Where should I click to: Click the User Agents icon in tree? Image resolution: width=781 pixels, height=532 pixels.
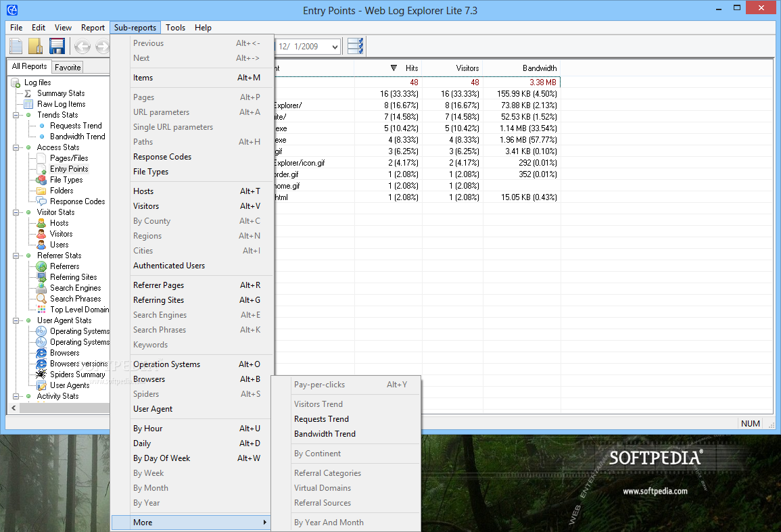click(42, 385)
